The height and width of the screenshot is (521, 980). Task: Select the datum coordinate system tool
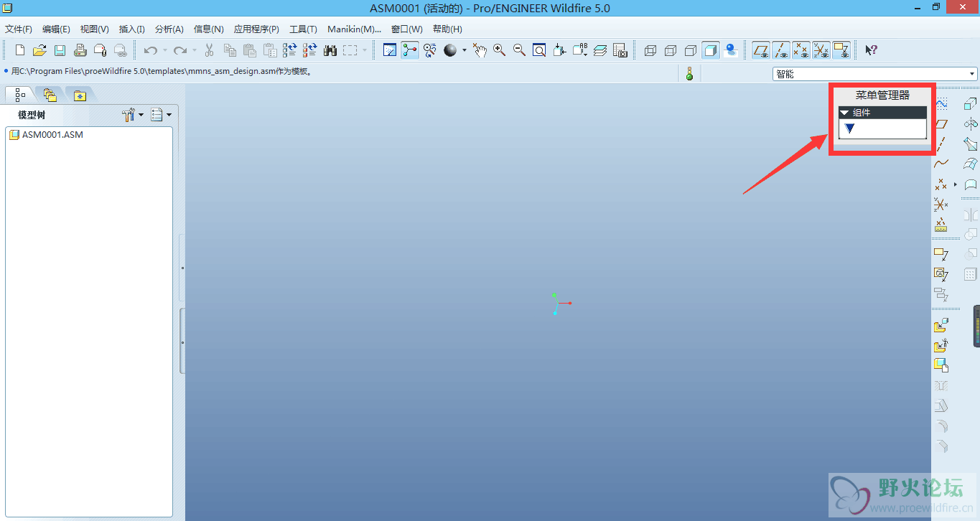point(941,205)
